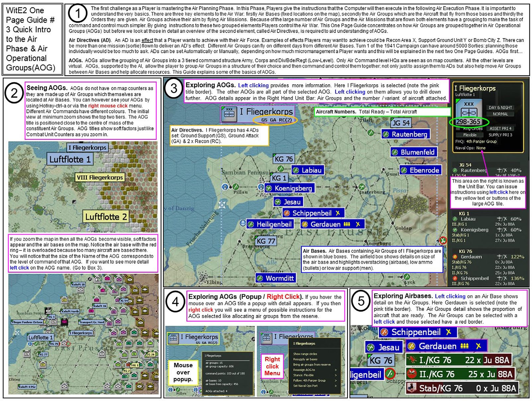Click the I Fliegerkorps counter icon on the main map

click(229, 114)
